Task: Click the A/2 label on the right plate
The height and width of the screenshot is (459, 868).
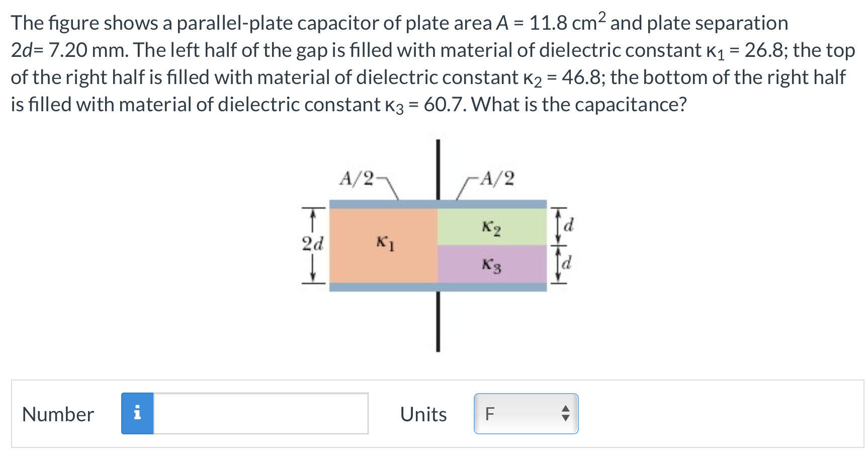Action: tap(495, 177)
